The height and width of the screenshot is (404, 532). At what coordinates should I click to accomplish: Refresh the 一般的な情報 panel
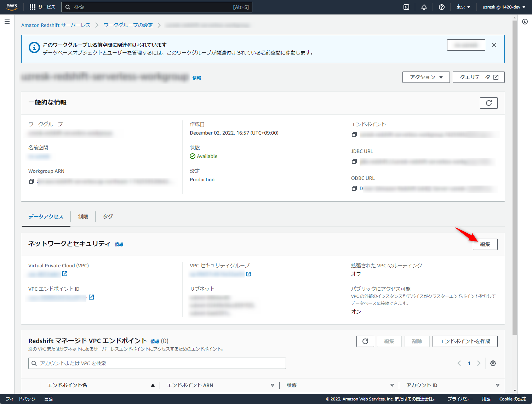489,103
